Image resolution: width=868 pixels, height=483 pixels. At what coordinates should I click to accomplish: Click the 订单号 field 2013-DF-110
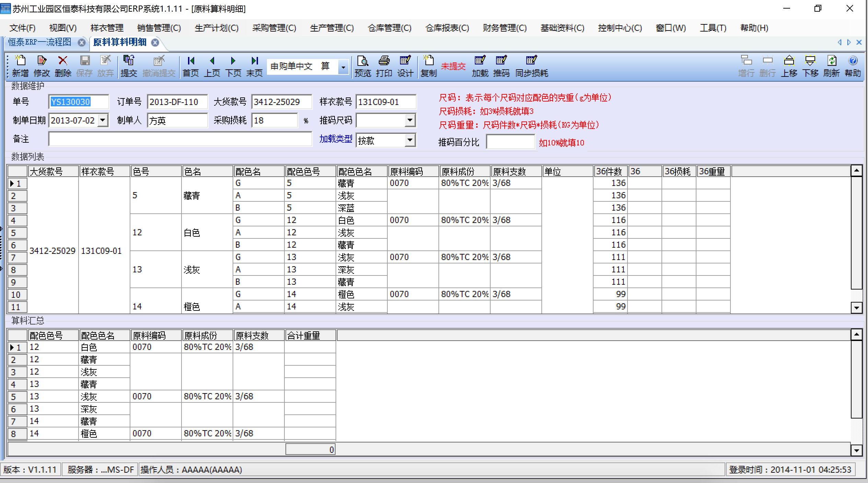click(177, 102)
